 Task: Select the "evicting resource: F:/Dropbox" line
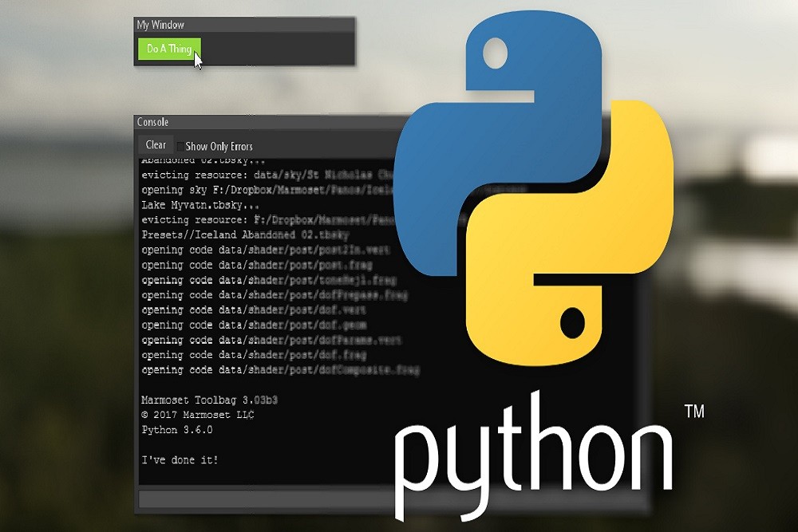267,219
